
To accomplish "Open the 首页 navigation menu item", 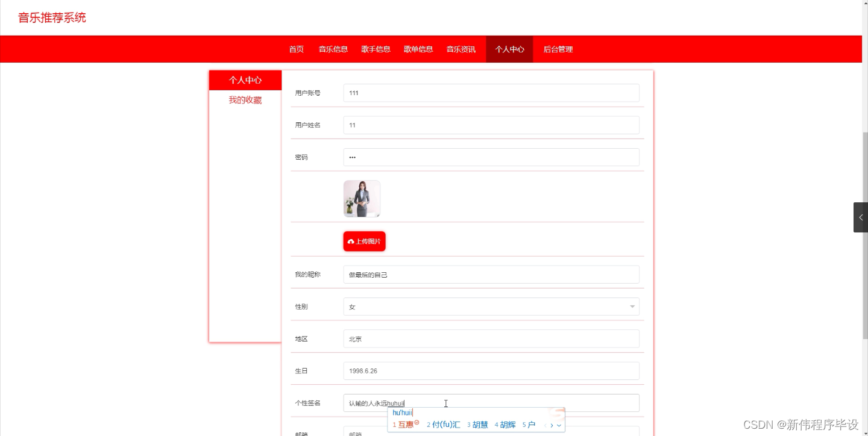I will tap(296, 49).
